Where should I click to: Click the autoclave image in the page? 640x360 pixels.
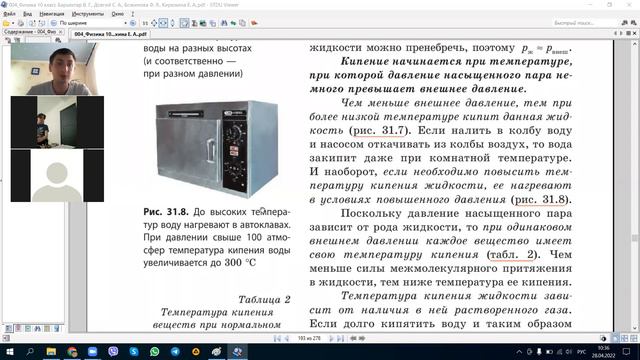[217, 149]
